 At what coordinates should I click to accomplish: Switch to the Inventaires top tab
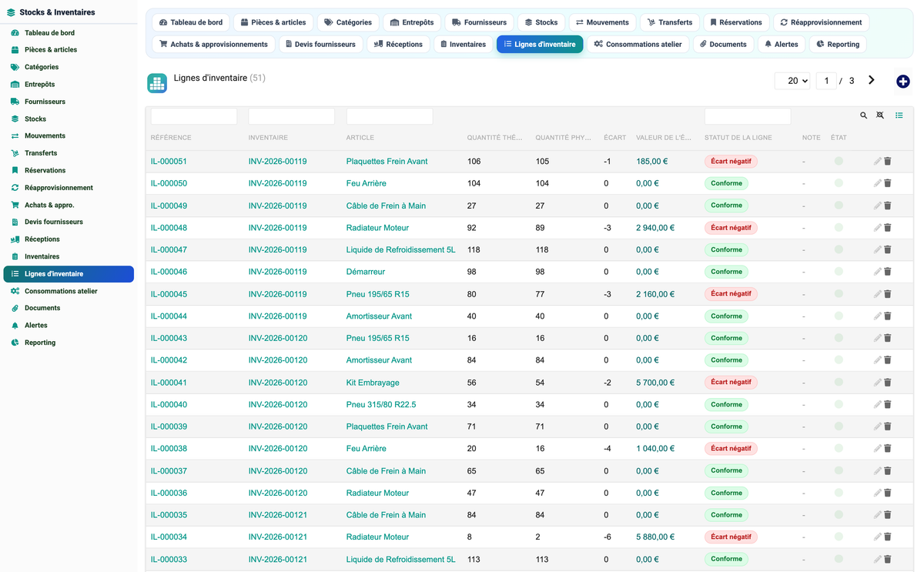pos(463,45)
